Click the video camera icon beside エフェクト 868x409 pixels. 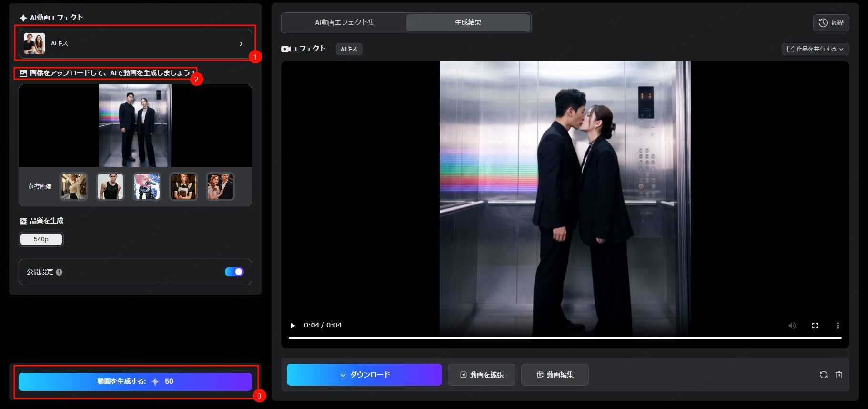coord(286,49)
